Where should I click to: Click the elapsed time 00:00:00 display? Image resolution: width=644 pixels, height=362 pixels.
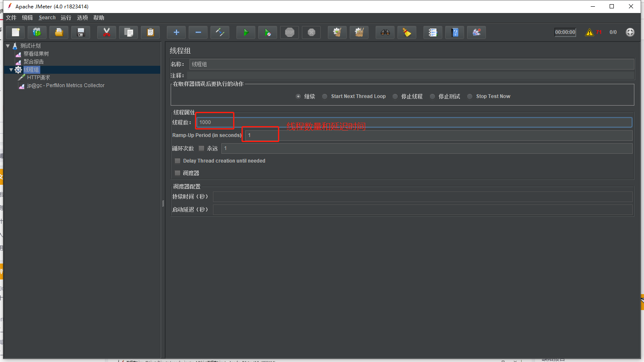(x=565, y=32)
